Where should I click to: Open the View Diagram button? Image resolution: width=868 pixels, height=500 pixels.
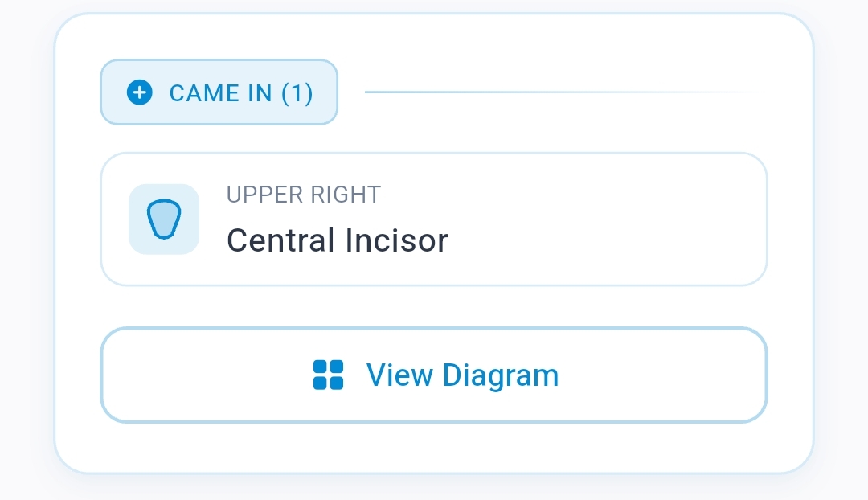click(x=434, y=375)
